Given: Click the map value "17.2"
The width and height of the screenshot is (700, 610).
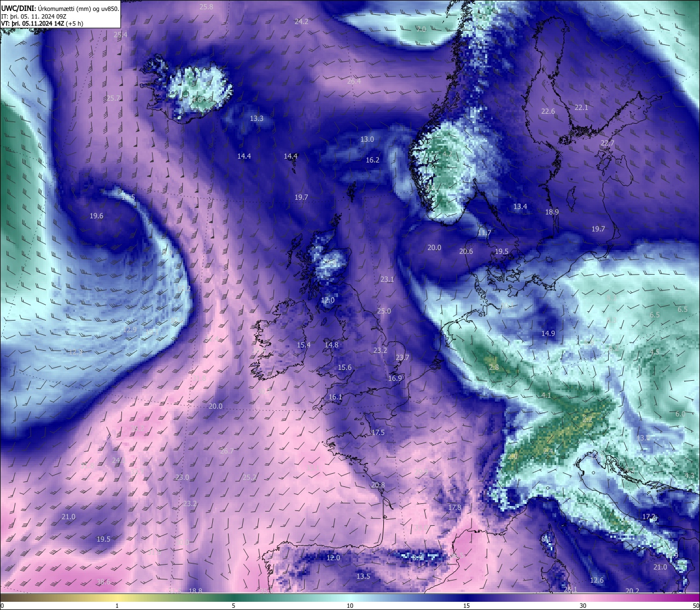Looking at the screenshot, I should 649,516.
